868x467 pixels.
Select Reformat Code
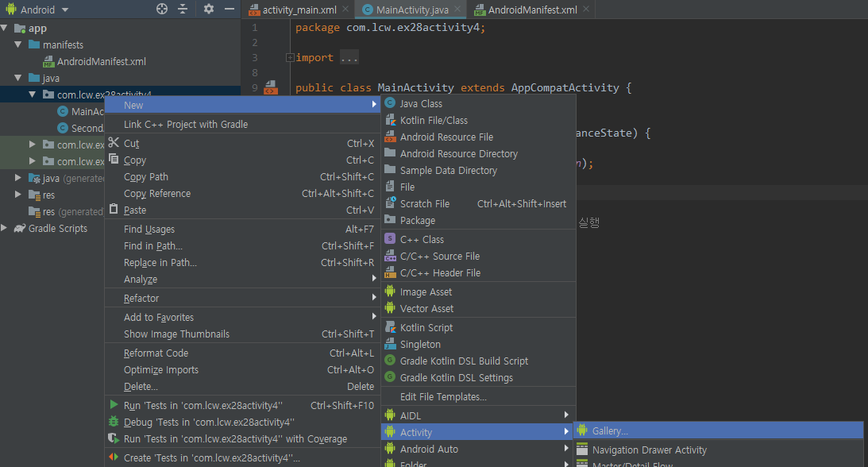(x=242, y=353)
